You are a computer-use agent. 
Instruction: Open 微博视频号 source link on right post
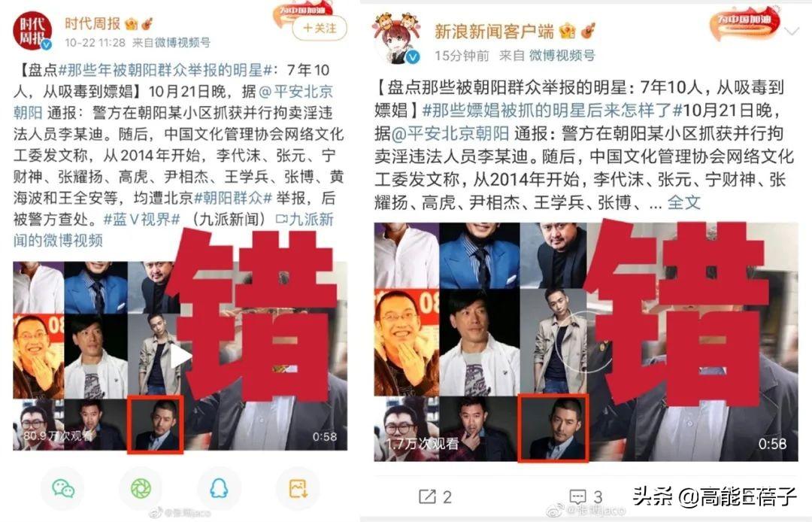562,56
